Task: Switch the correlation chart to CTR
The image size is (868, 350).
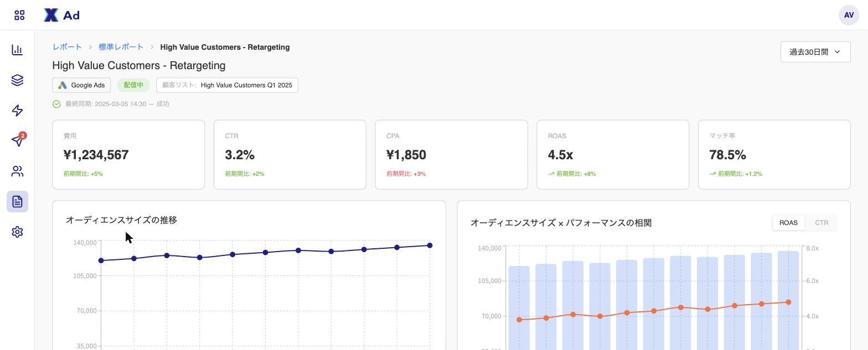Action: coord(821,223)
